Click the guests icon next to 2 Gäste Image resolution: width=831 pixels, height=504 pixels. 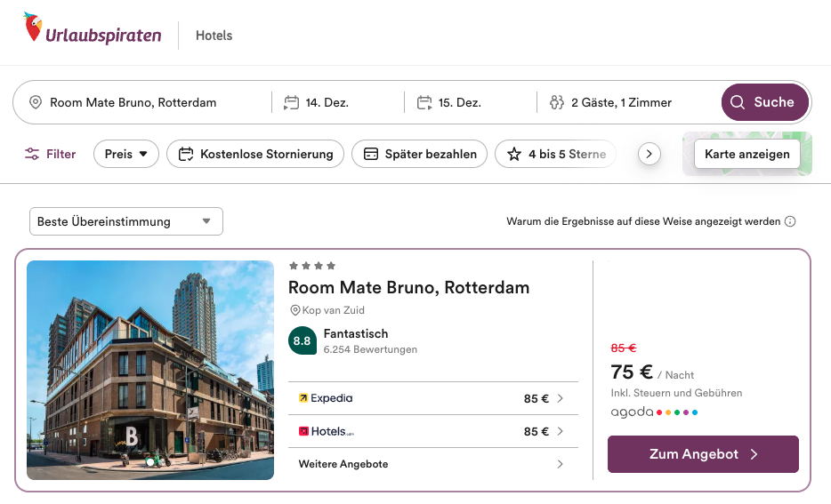(557, 102)
